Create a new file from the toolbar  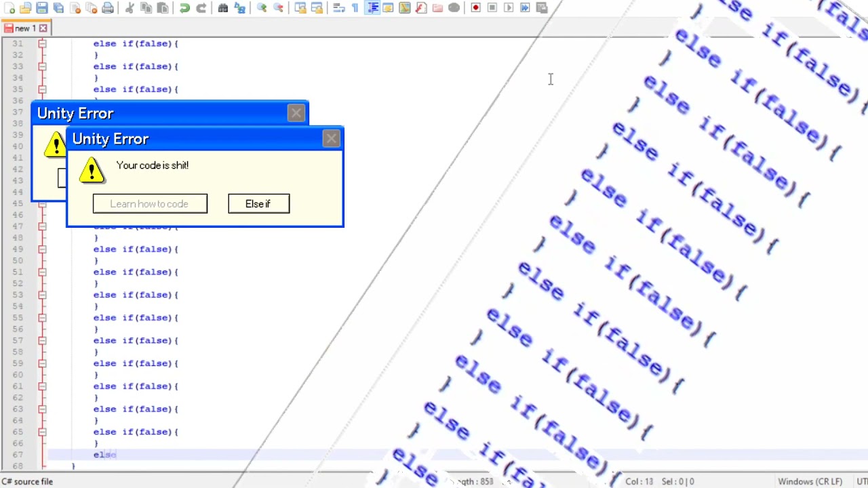[9, 8]
